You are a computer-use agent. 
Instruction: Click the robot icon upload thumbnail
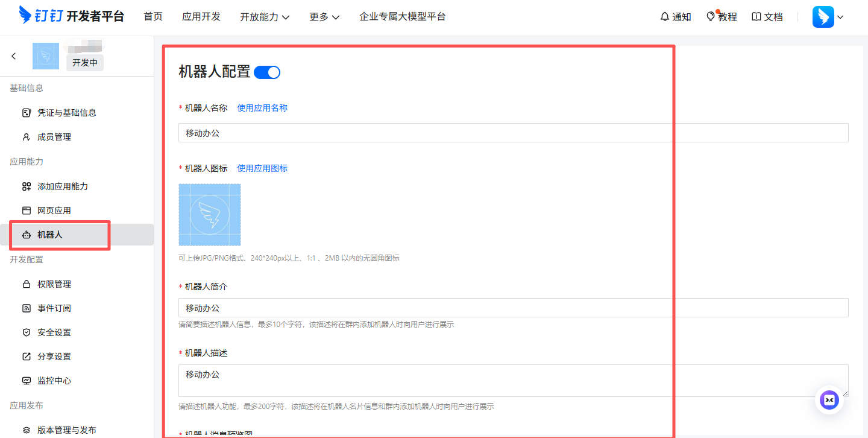(210, 215)
